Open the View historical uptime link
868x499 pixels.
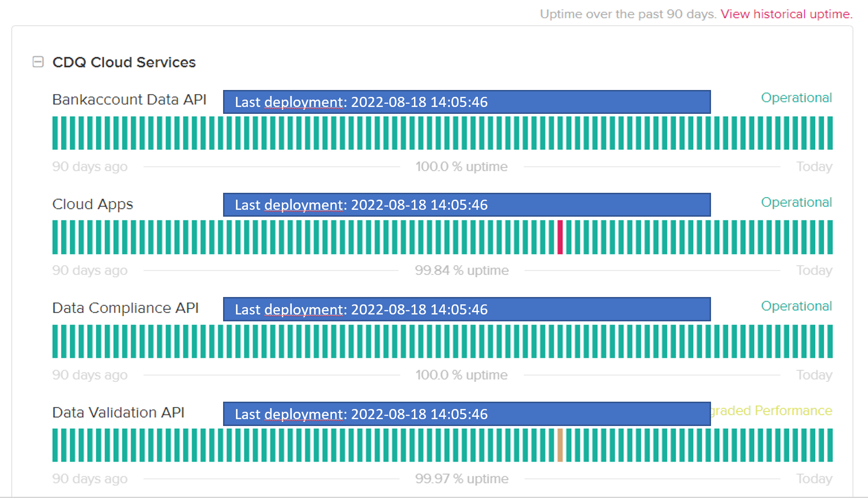tap(786, 14)
